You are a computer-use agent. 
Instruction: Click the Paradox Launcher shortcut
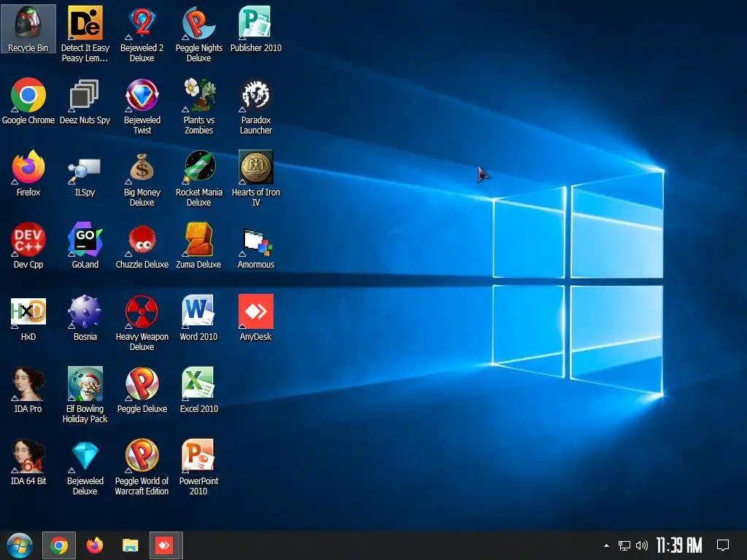(256, 106)
